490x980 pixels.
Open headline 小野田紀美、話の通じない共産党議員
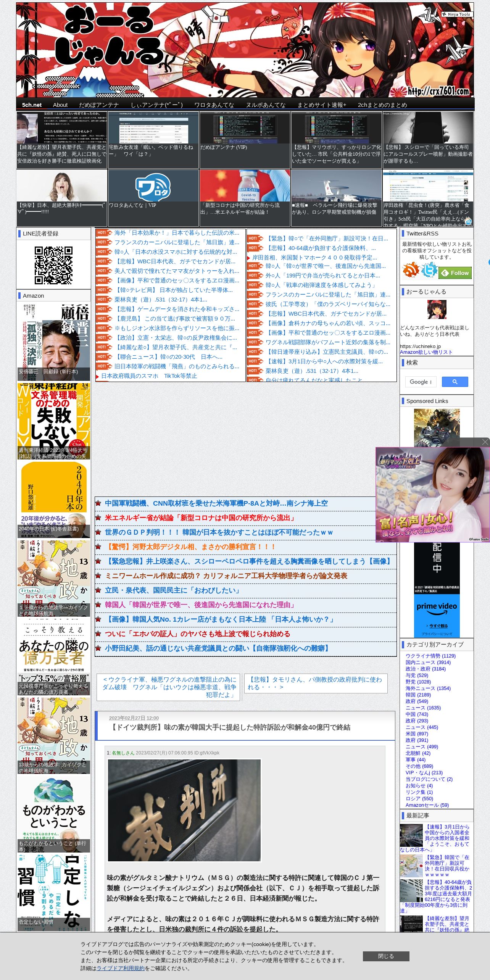tap(217, 648)
